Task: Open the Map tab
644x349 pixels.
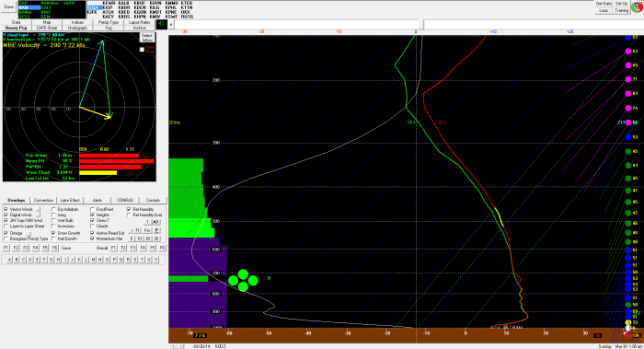Action: point(47,22)
